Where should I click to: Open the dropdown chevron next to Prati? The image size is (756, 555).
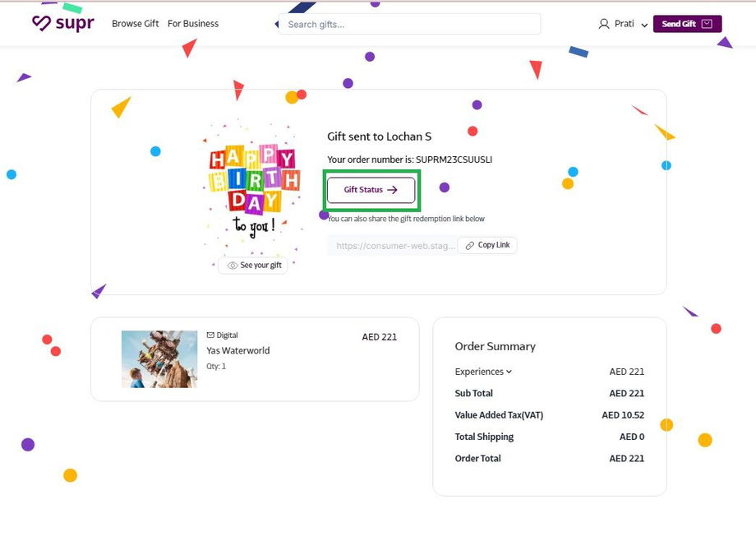(x=645, y=25)
